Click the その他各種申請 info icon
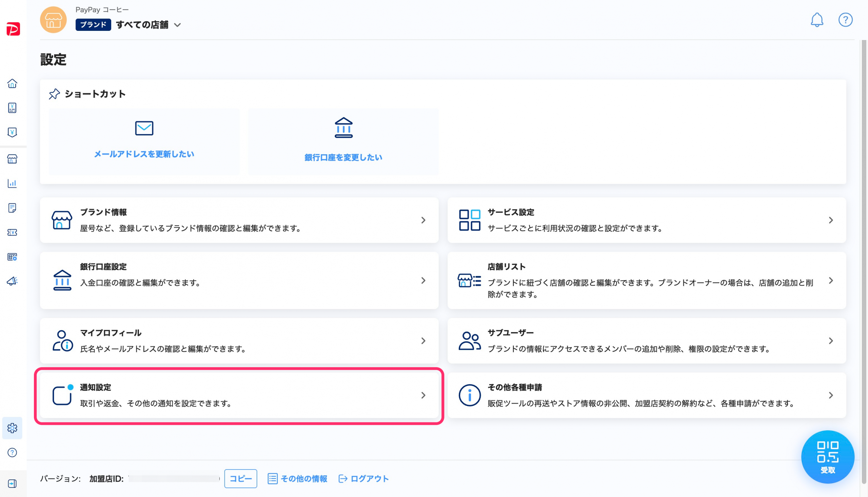Viewport: 868px width, 497px height. (469, 395)
